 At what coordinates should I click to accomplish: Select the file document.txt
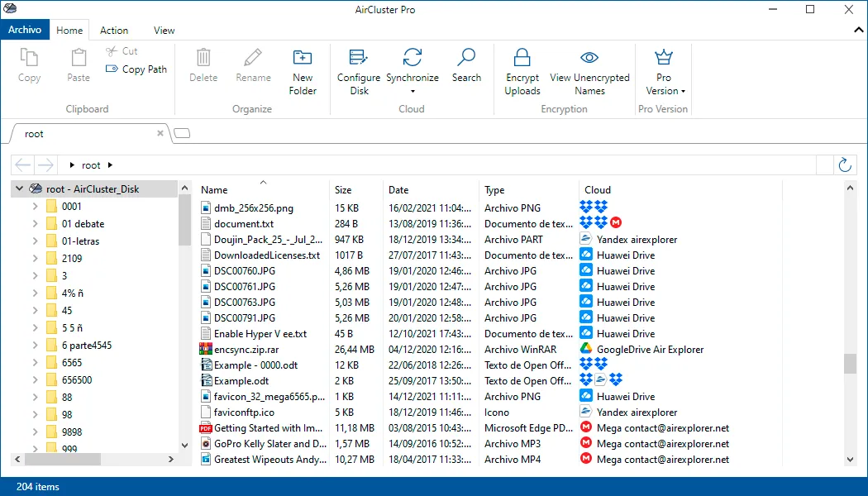click(244, 224)
